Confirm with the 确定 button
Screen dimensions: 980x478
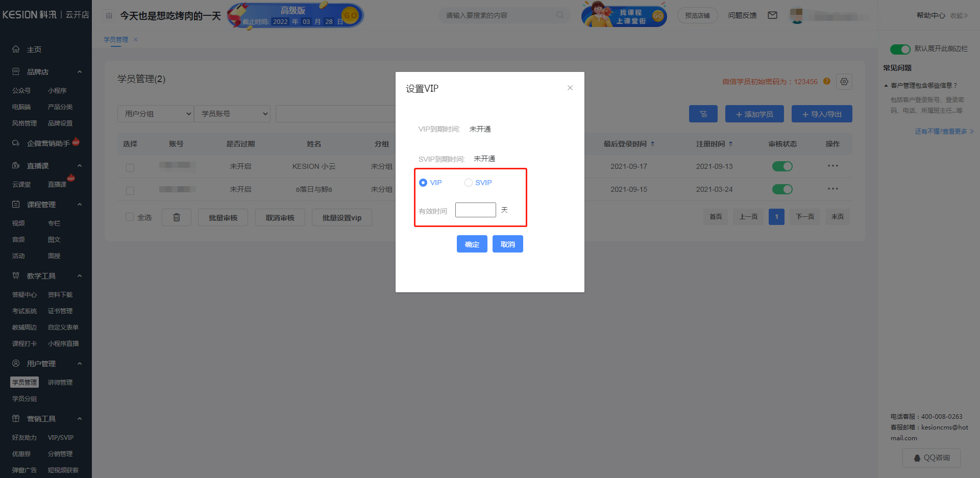pos(472,244)
